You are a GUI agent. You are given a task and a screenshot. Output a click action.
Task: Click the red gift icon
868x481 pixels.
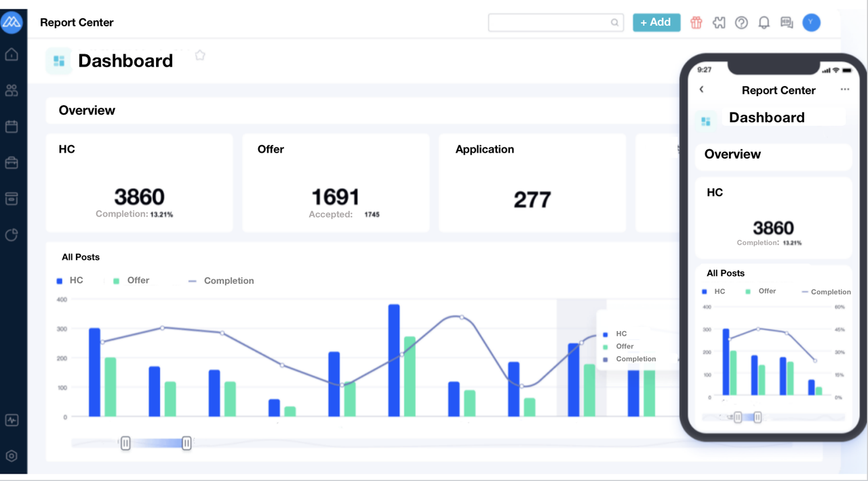[x=696, y=22]
